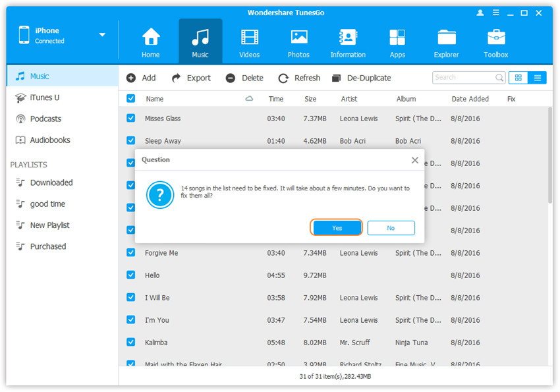
Task: Click the song list vertical scrollbar
Action: (x=549, y=198)
